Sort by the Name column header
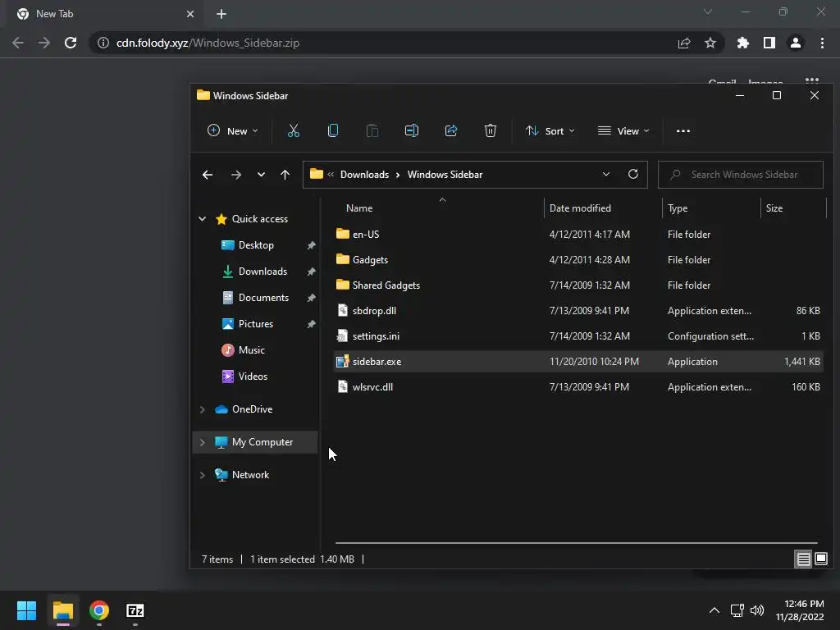This screenshot has width=840, height=630. click(x=359, y=208)
